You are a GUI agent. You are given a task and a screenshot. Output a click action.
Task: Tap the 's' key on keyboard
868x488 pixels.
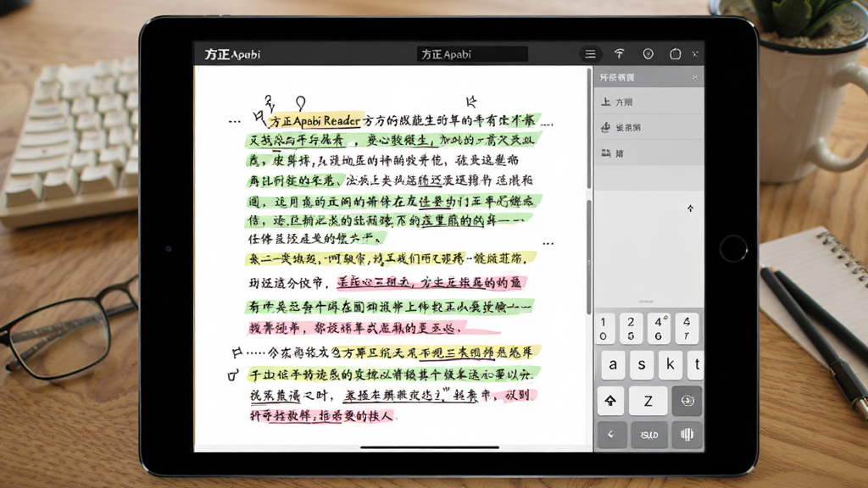[x=642, y=364]
